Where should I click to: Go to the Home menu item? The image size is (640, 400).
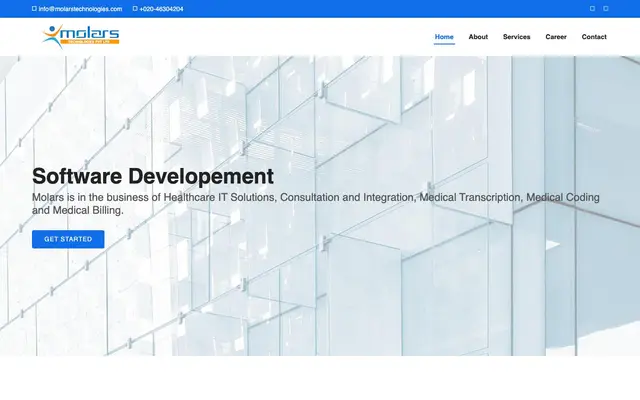pos(444,37)
